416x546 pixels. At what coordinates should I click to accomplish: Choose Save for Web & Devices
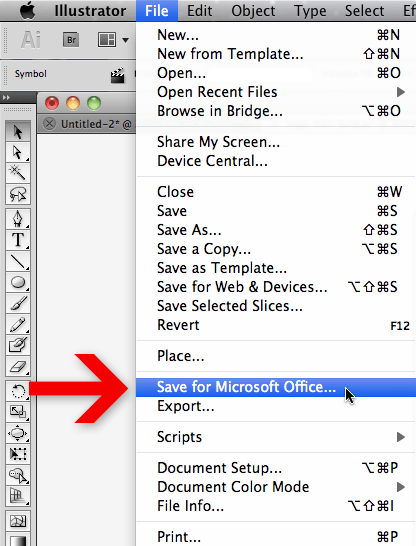(x=276, y=287)
